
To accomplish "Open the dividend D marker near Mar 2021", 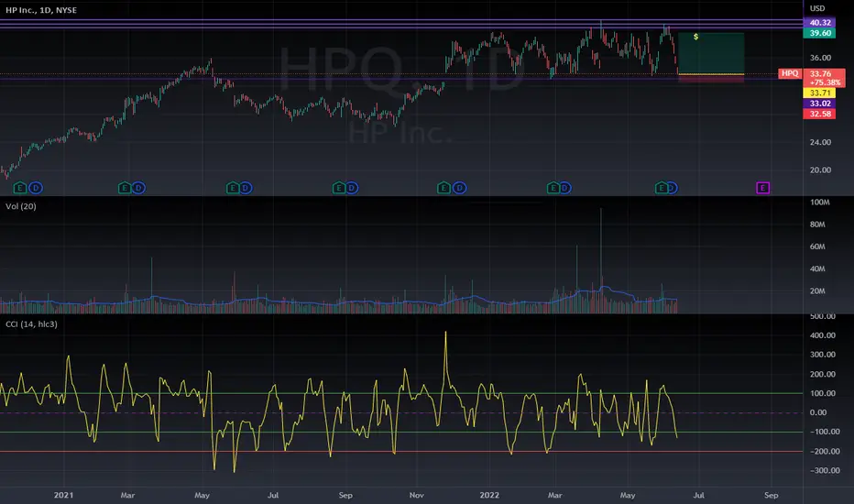I will click(x=138, y=188).
